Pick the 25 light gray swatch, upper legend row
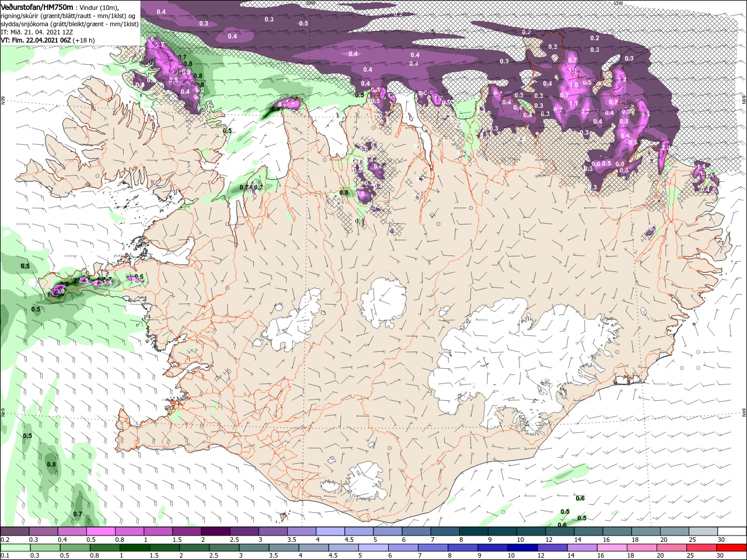747x560 pixels. (704, 531)
